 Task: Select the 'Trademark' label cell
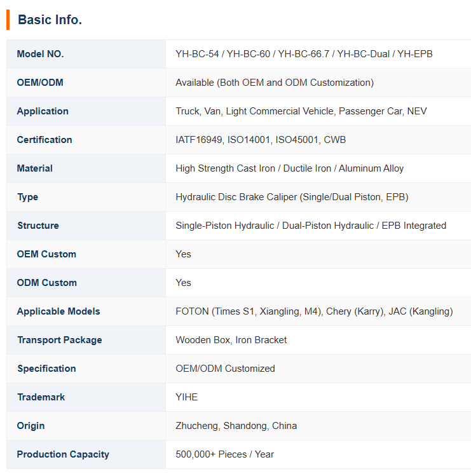coord(86,397)
